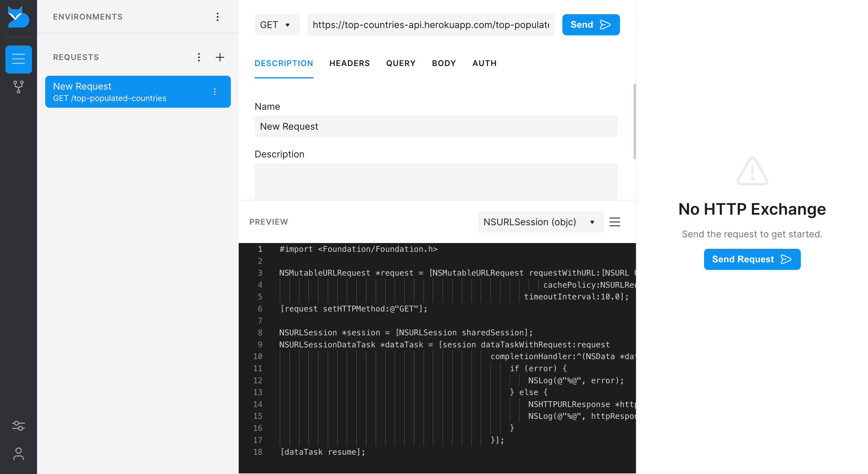Click the Name input field
The height and width of the screenshot is (474, 868).
point(436,126)
